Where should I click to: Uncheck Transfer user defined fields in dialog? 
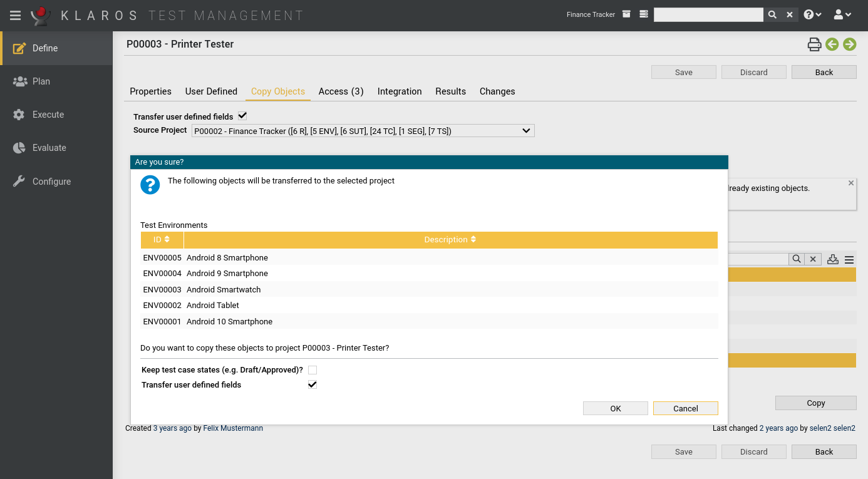click(x=313, y=385)
